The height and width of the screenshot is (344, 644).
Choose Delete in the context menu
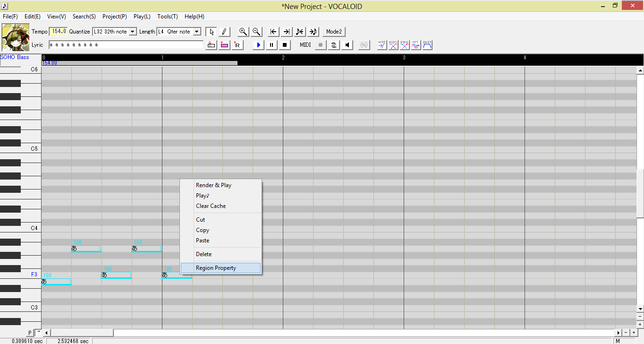[x=220, y=254]
